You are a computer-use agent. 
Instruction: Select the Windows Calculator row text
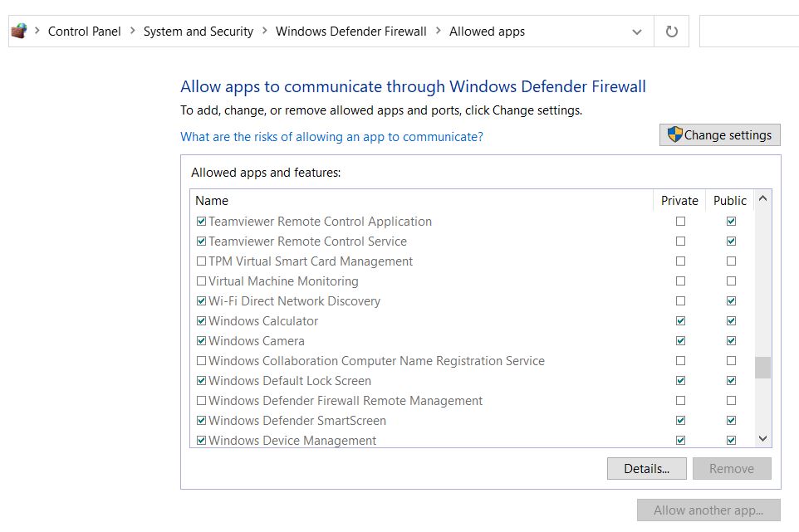click(x=263, y=321)
